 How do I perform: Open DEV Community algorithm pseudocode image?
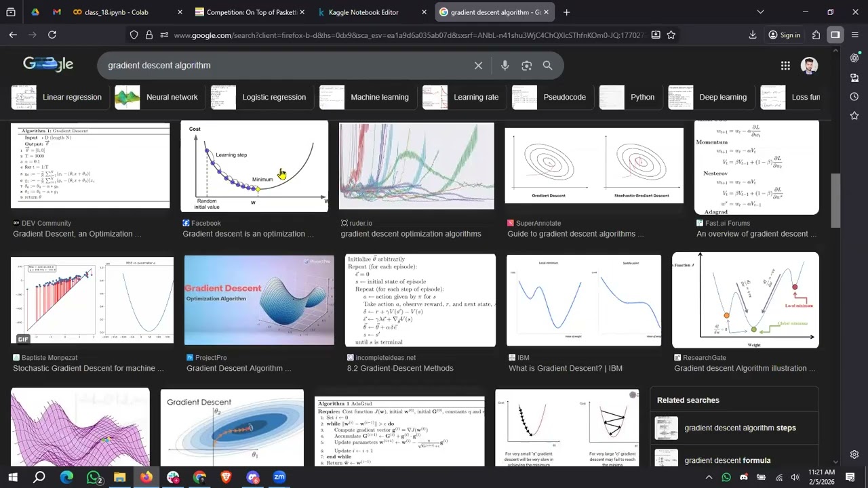point(90,166)
